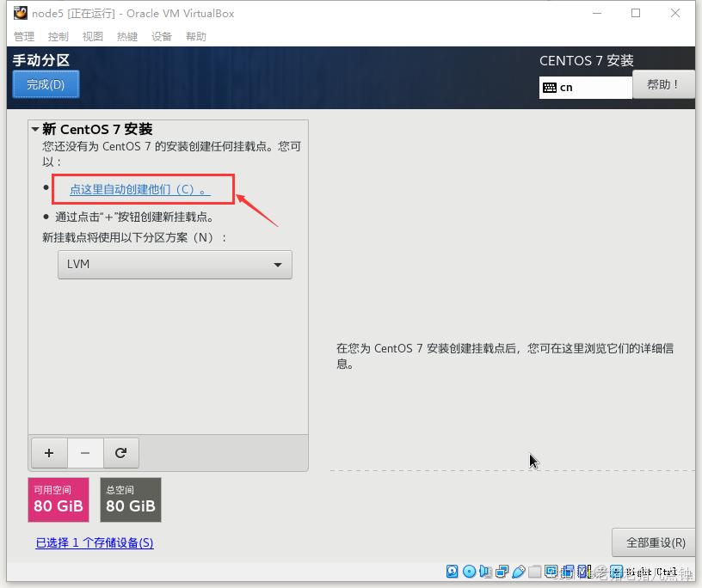Click 已选择 1 个存储设备(S) link

pyautogui.click(x=95, y=542)
